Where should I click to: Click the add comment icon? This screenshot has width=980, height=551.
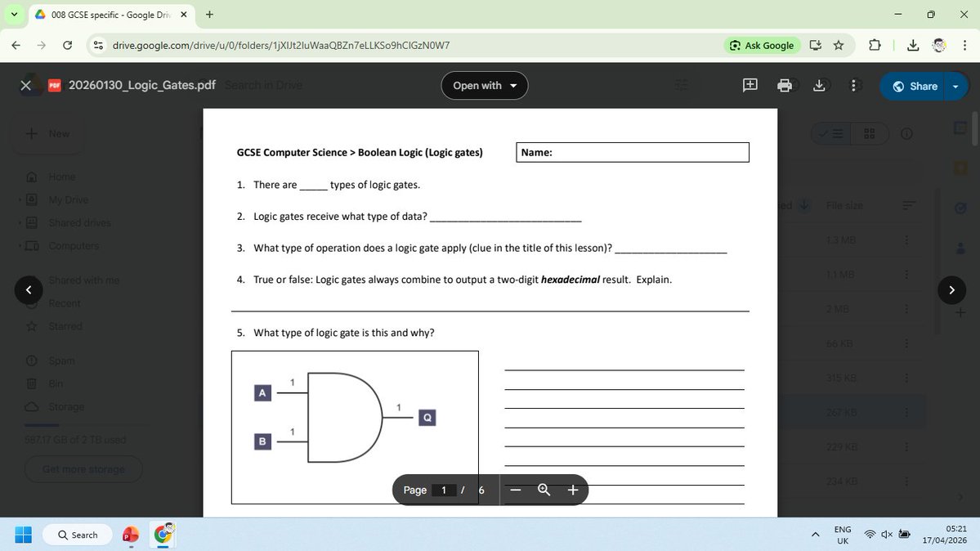(x=750, y=86)
